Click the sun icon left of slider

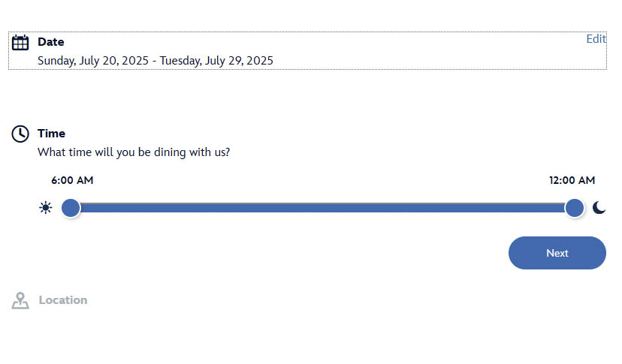[46, 208]
